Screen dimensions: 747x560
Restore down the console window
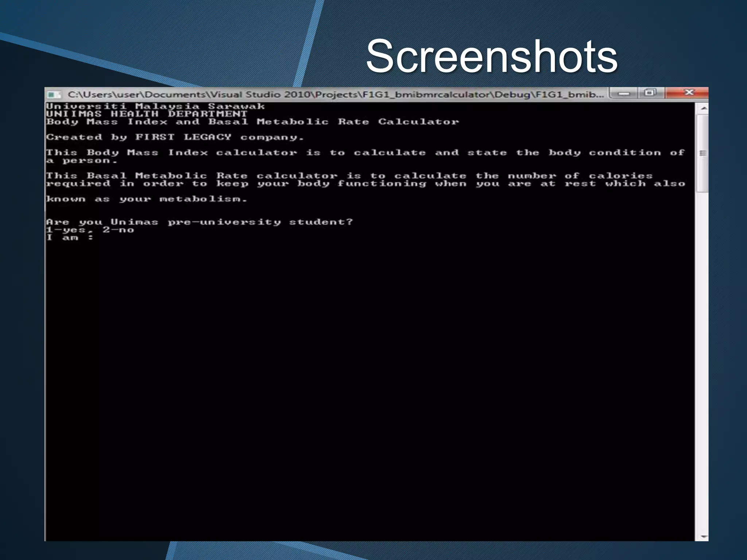pyautogui.click(x=651, y=93)
